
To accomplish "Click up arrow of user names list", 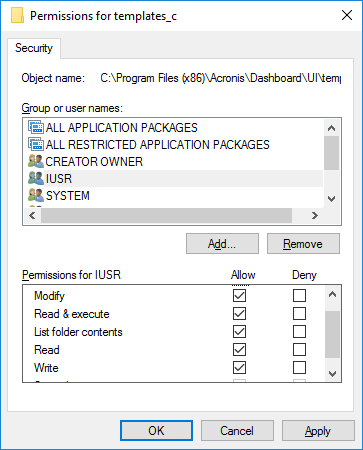I will point(331,128).
